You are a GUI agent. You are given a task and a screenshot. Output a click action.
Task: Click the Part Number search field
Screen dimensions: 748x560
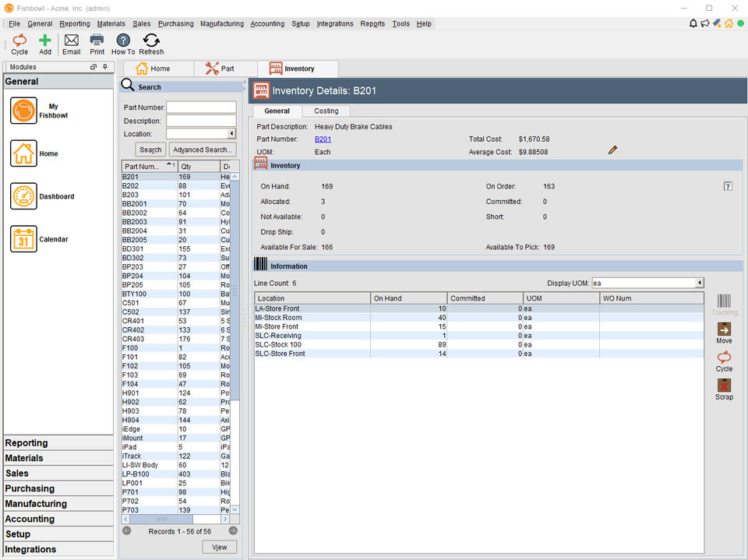[201, 107]
